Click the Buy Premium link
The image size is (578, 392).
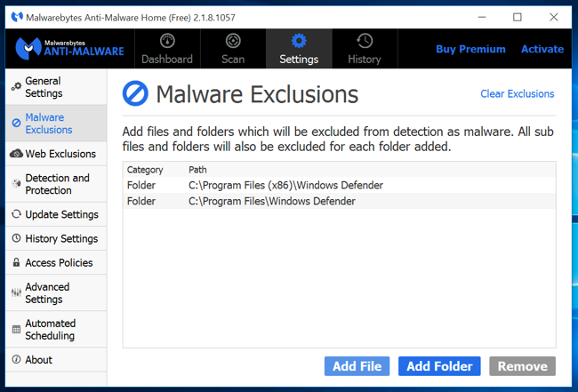click(x=470, y=49)
